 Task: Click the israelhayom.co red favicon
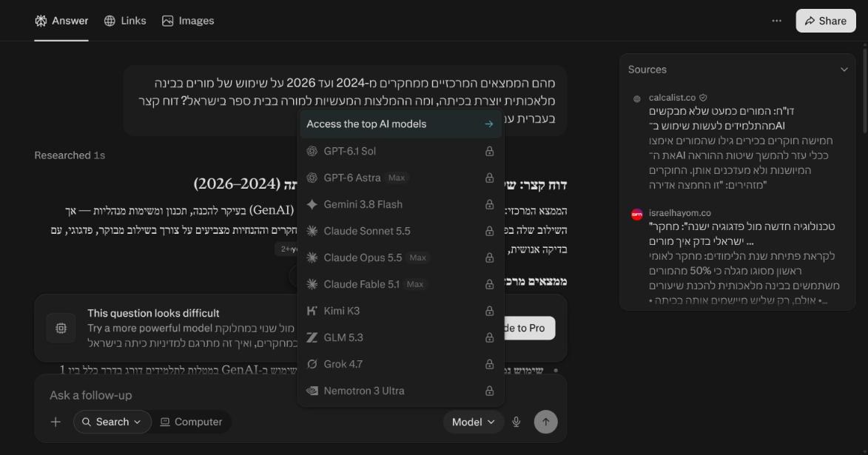coord(636,215)
